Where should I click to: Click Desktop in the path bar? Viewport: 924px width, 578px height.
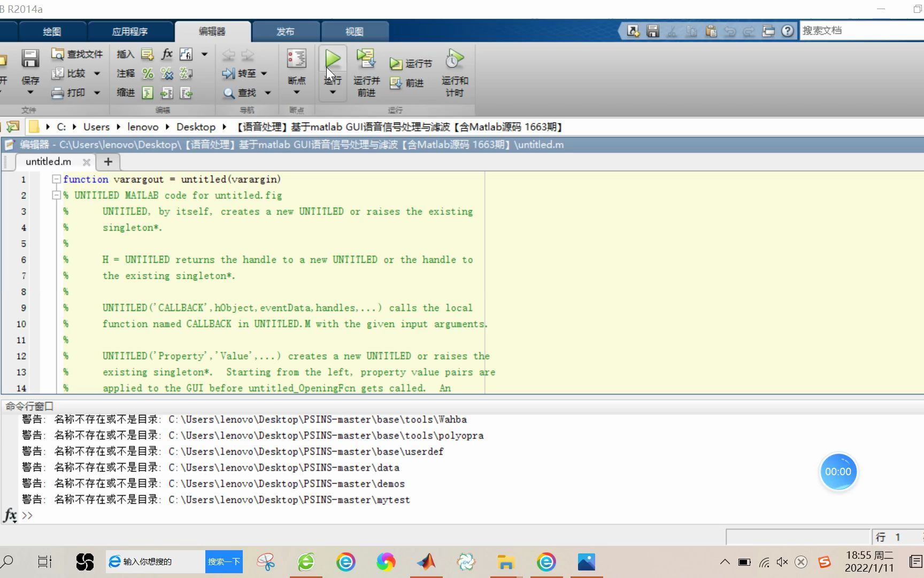(196, 127)
